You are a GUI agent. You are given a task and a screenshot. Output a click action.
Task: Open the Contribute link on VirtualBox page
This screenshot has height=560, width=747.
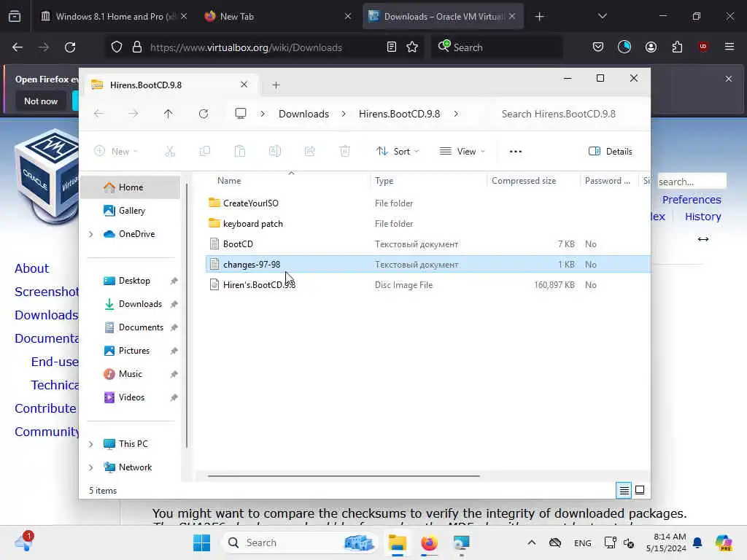[45, 408]
